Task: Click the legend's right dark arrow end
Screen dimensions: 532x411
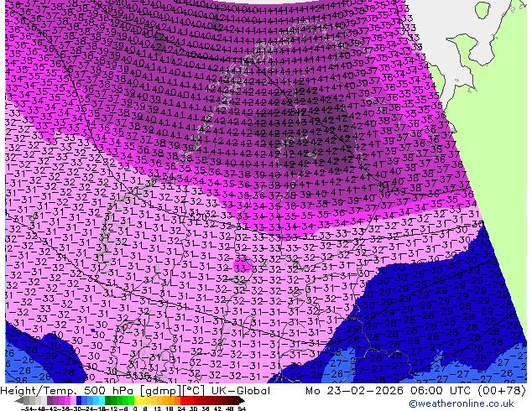Action: (x=241, y=401)
